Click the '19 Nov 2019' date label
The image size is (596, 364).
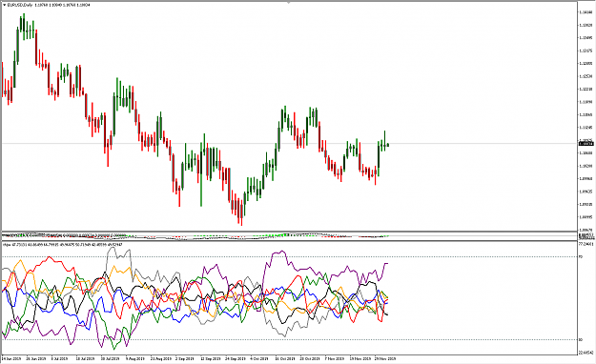tap(360, 358)
